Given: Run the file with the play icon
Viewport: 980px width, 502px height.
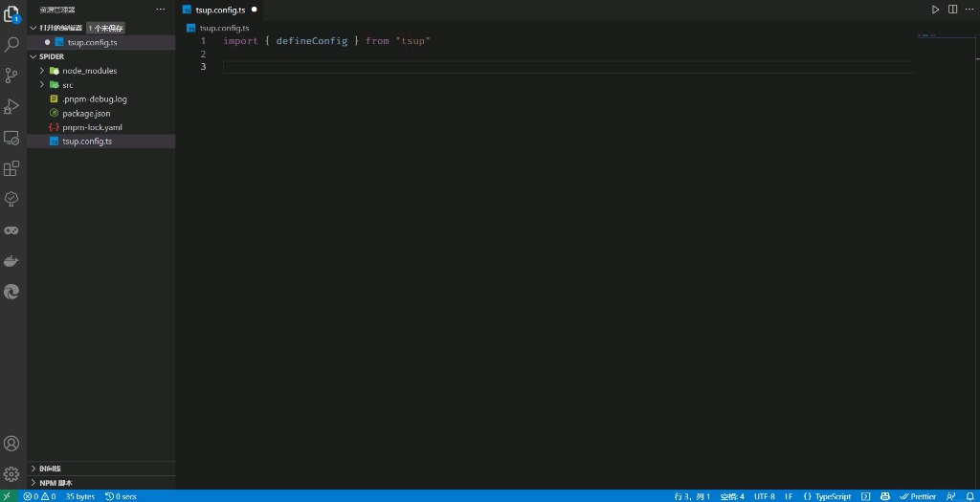Looking at the screenshot, I should pyautogui.click(x=935, y=10).
